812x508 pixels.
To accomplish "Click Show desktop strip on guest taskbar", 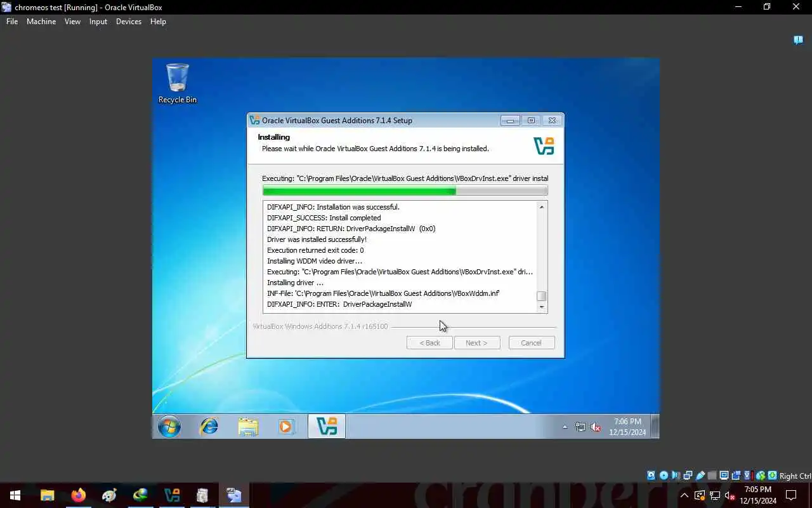I will click(655, 427).
